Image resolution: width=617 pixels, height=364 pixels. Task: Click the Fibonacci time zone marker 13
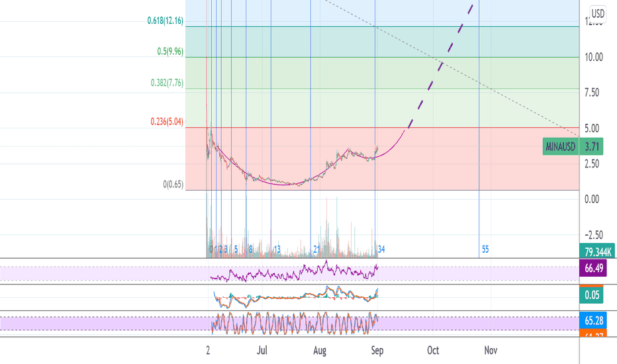[277, 249]
